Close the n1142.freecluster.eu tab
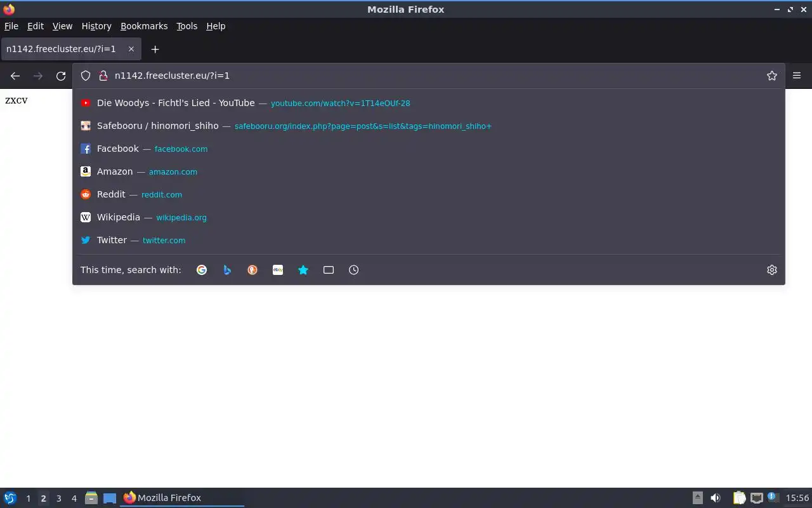This screenshot has width=812, height=508. pyautogui.click(x=131, y=49)
